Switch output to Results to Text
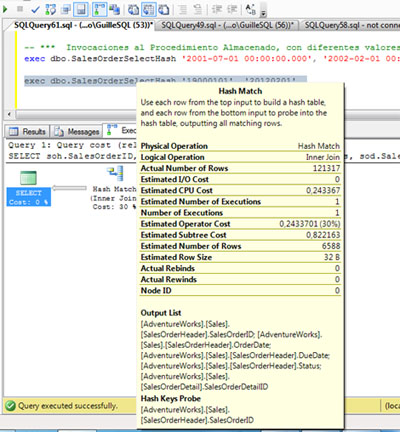Screen dimensions: 400x432 pos(133,9)
